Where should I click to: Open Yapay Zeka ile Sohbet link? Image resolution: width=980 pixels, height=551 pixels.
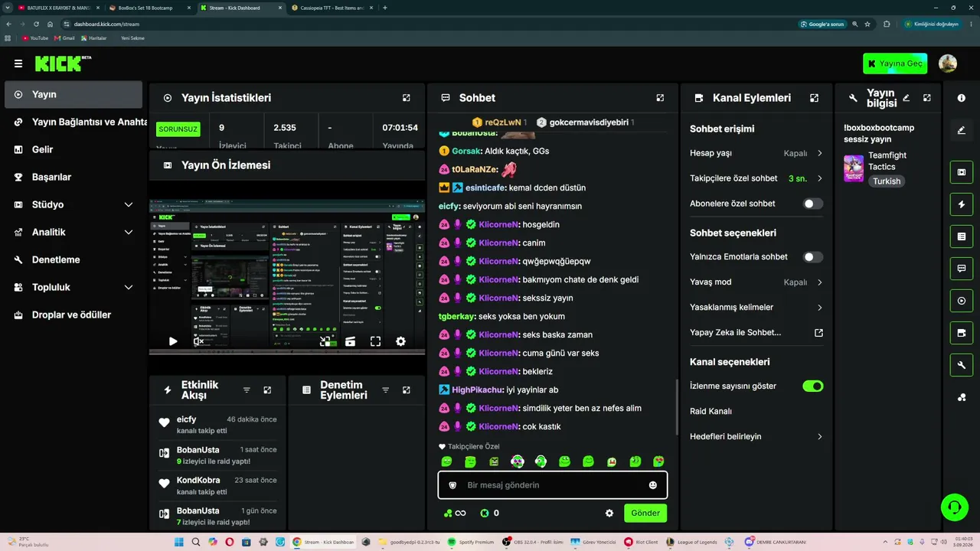pyautogui.click(x=756, y=333)
